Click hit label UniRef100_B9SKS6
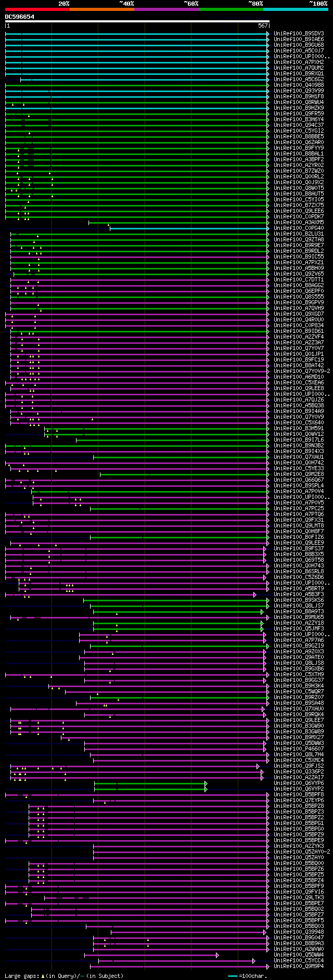Image resolution: width=333 pixels, height=980 pixels. point(299,600)
